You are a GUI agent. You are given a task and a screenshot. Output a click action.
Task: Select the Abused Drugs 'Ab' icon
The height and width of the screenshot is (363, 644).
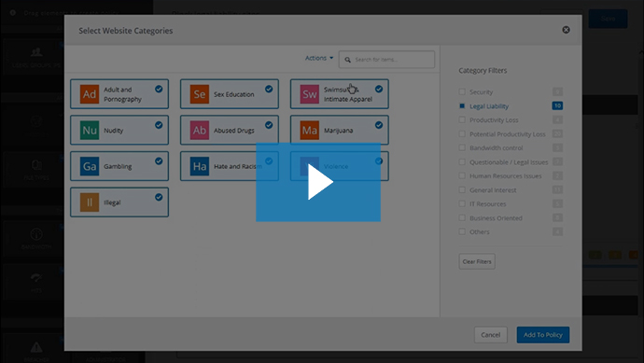click(200, 130)
